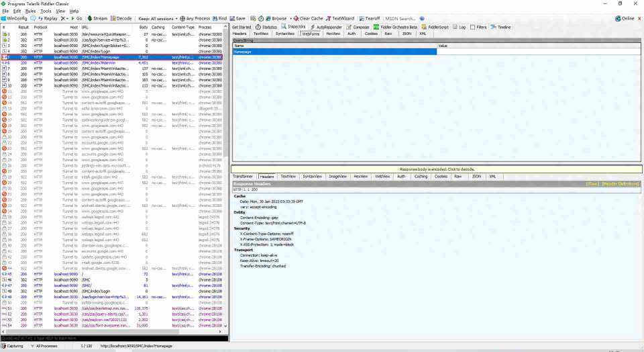
Task: Close the toolbar with red X
Action: tap(639, 19)
